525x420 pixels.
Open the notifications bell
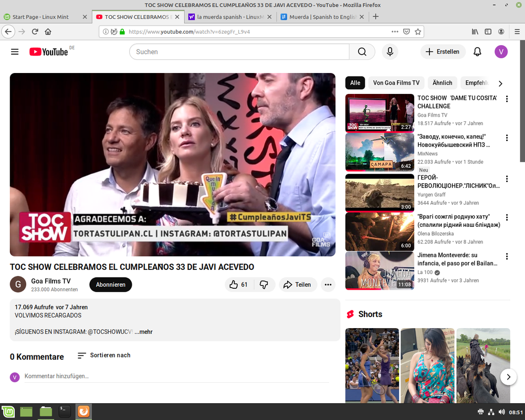tap(477, 51)
